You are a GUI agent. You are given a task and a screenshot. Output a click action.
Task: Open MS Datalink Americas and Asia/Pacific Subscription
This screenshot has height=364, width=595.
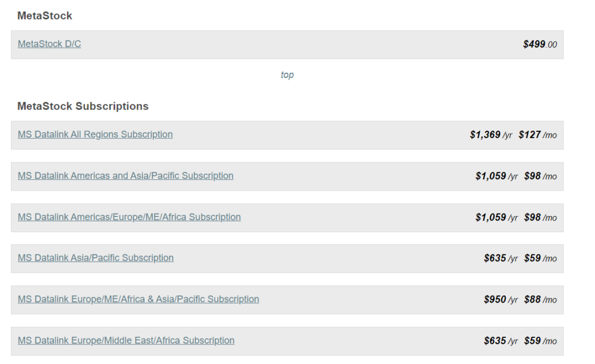(126, 176)
